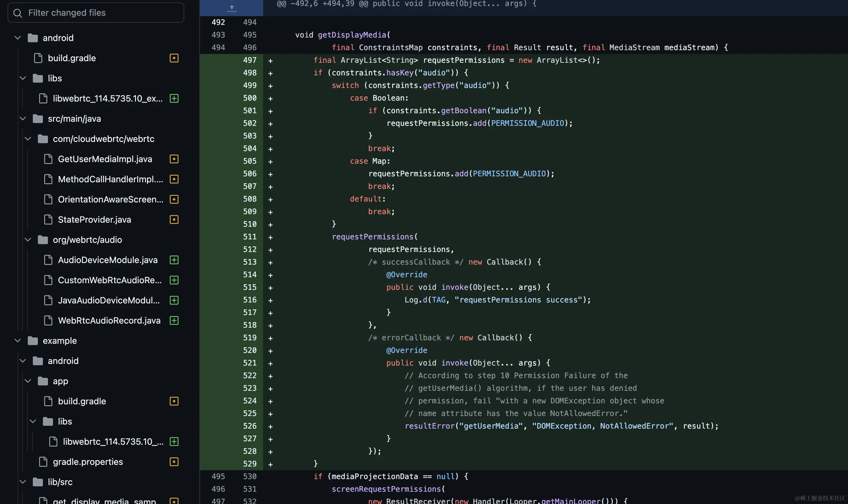The height and width of the screenshot is (504, 848).
Task: Click file icon next to gradle.properties
Action: point(43,461)
